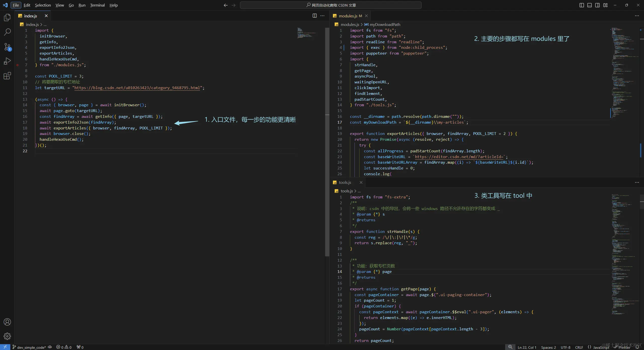Open Source Control view with badge

[7, 47]
